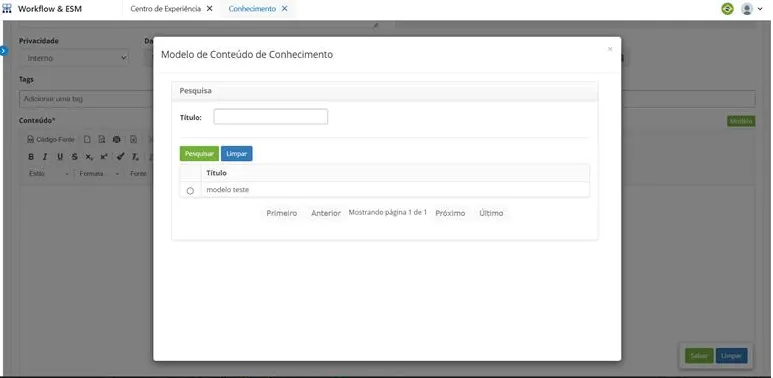This screenshot has height=378, width=773.
Task: Click the Copy Formatting brush icon
Action: [120, 157]
